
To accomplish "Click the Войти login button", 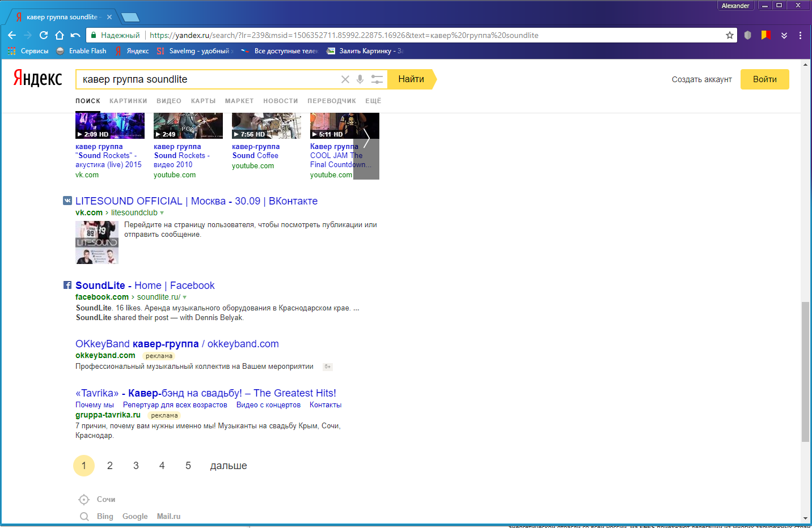I will [765, 79].
